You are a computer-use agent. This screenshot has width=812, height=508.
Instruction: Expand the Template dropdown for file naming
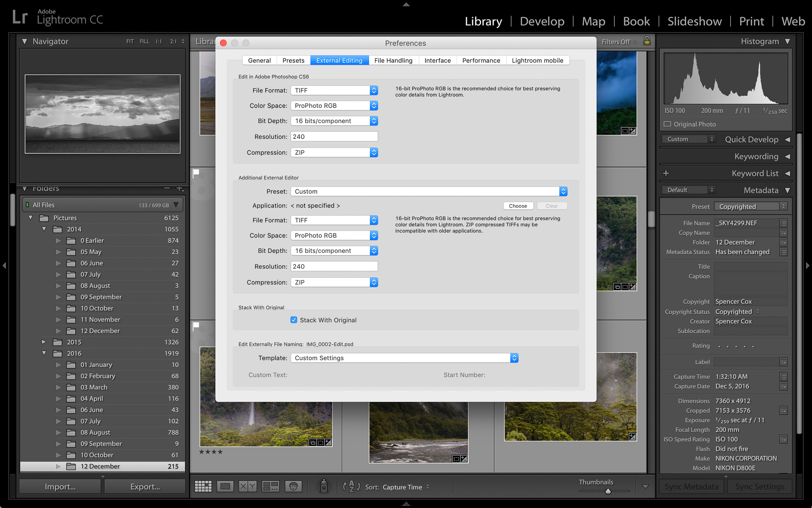[513, 358]
